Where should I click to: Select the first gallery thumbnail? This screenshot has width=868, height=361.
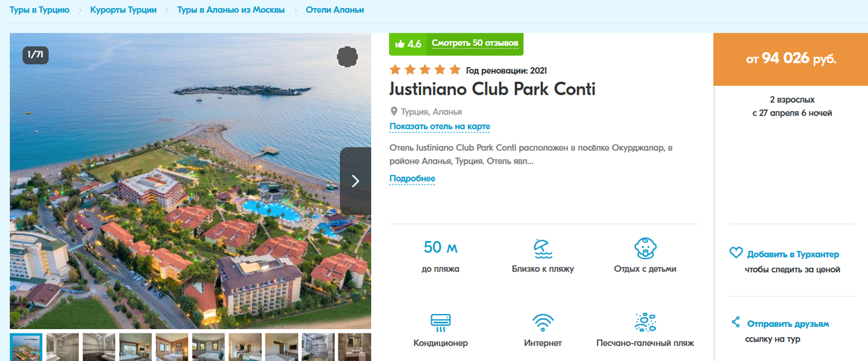[26, 347]
